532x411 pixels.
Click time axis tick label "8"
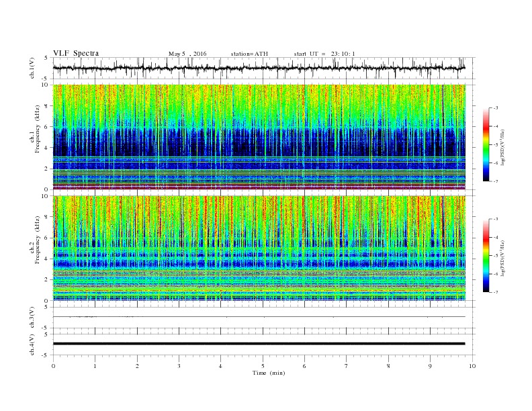coord(388,366)
